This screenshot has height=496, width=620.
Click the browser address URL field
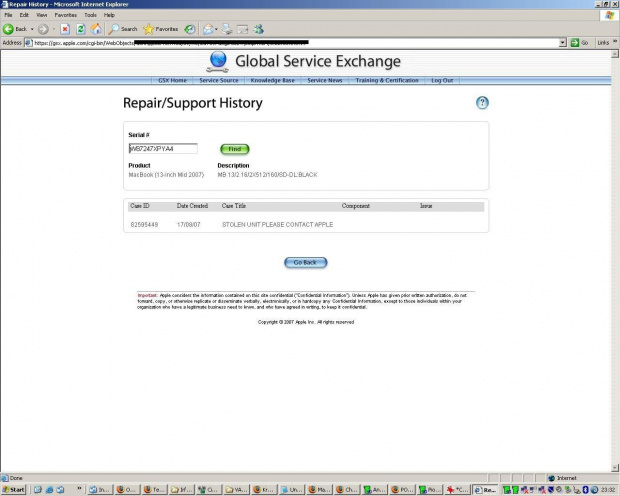[x=296, y=43]
